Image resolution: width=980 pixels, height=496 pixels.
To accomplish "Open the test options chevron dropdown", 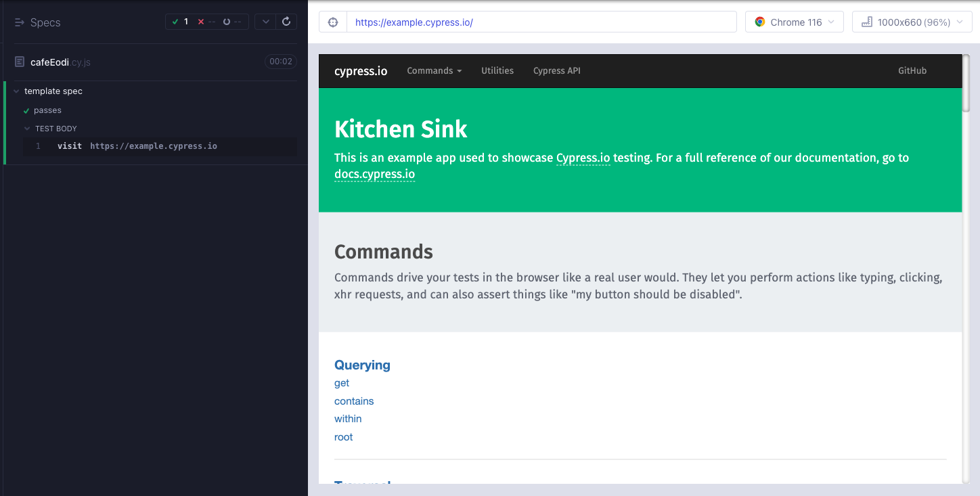I will [265, 22].
